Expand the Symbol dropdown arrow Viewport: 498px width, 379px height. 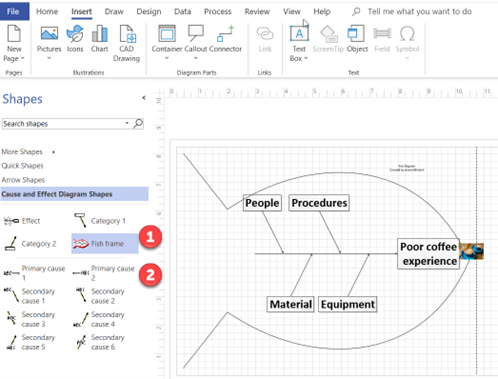click(x=407, y=58)
